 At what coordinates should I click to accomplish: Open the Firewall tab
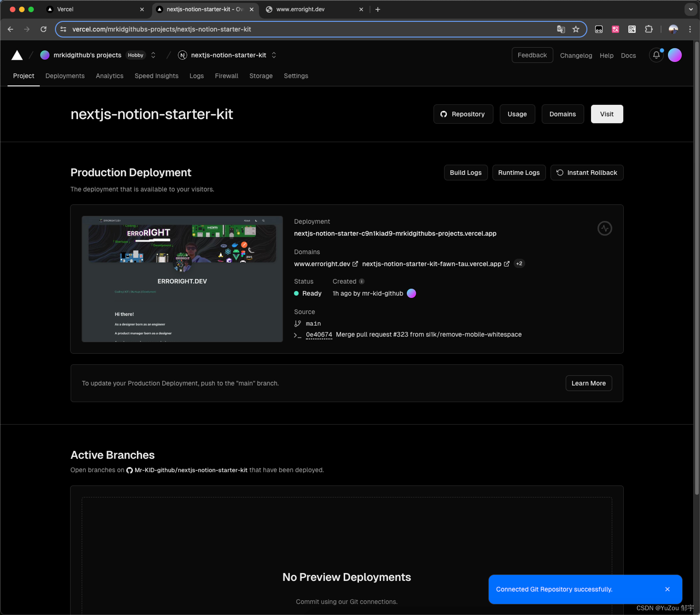226,76
